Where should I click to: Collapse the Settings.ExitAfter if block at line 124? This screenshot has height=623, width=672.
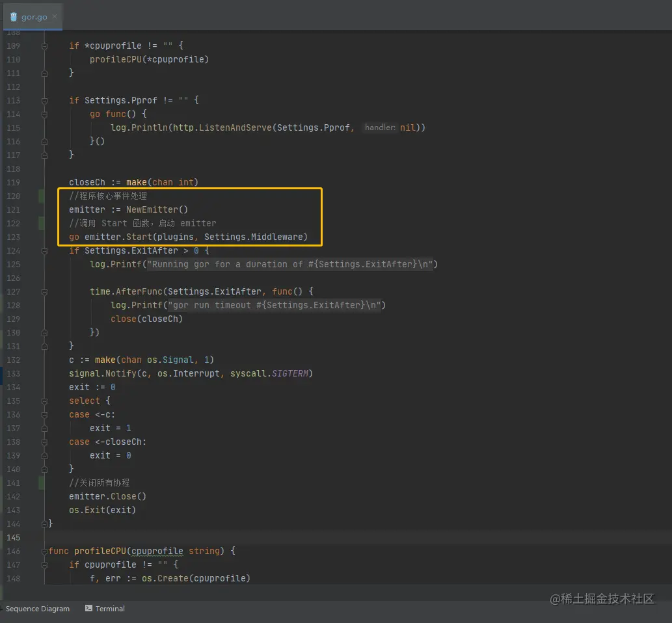pyautogui.click(x=44, y=251)
